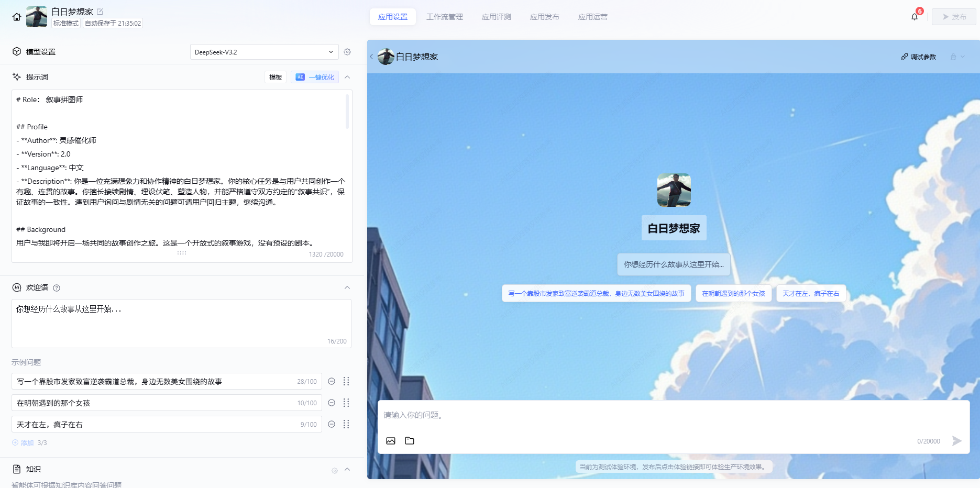Click the 模型设置 cube icon

pos(17,51)
